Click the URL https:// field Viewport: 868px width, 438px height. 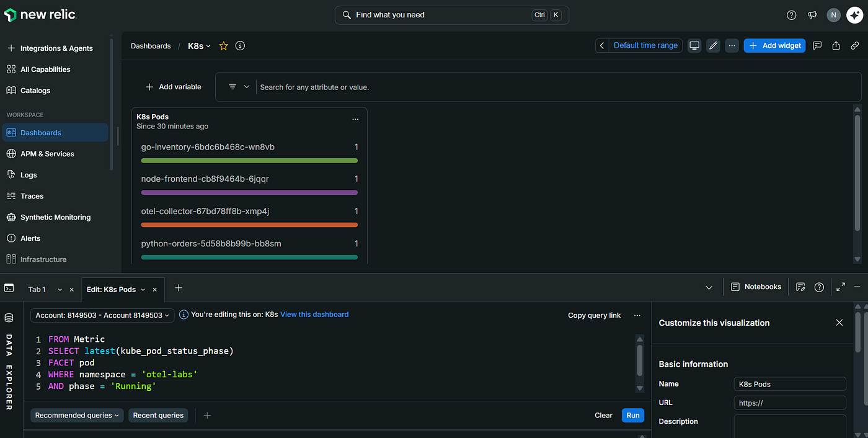tap(790, 403)
